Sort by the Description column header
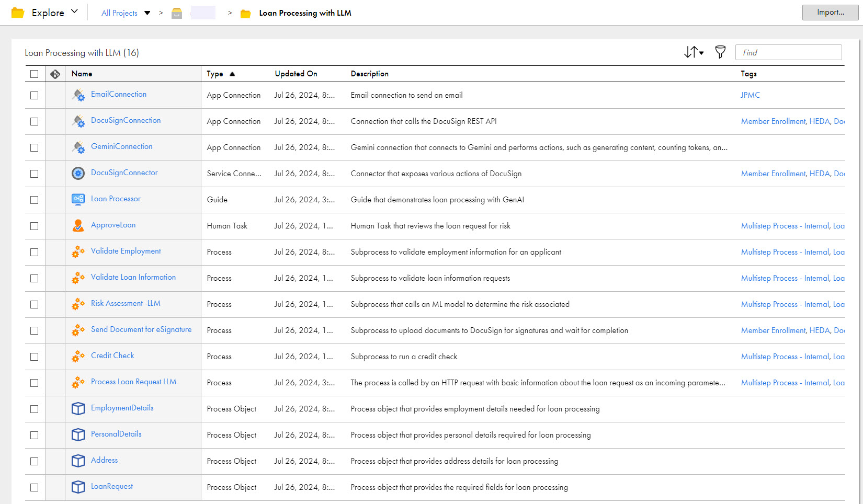Viewport: 863px width, 504px height. point(370,74)
